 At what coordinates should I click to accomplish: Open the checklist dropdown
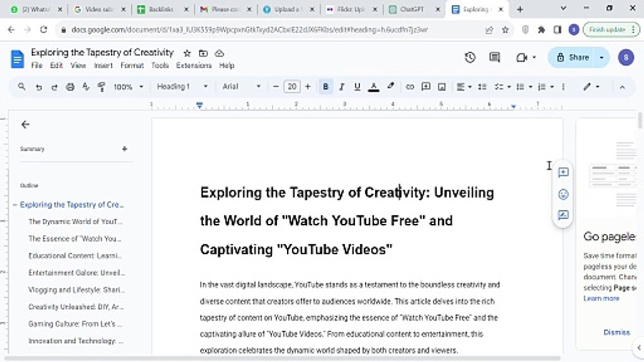pos(502,86)
